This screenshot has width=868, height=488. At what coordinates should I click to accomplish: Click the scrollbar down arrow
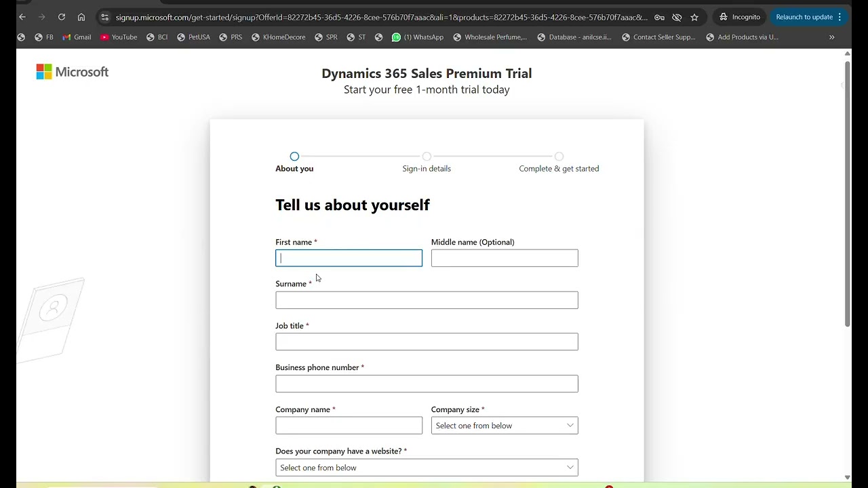tap(847, 477)
